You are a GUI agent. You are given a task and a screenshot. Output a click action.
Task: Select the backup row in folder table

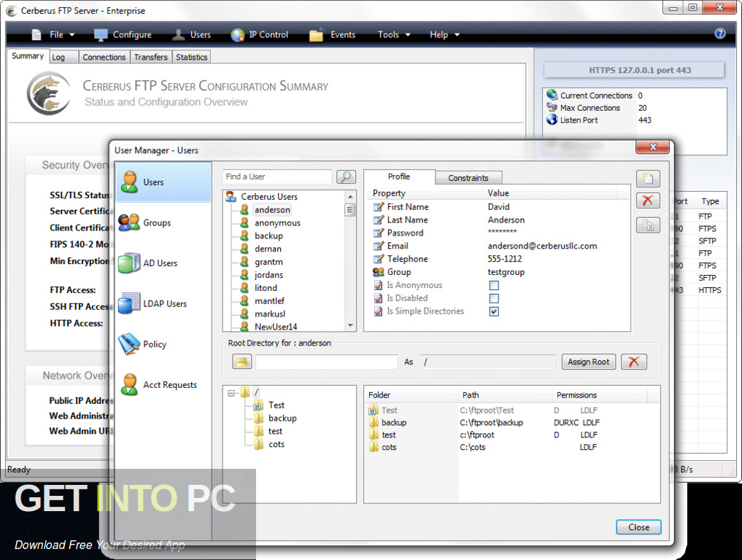tap(511, 422)
